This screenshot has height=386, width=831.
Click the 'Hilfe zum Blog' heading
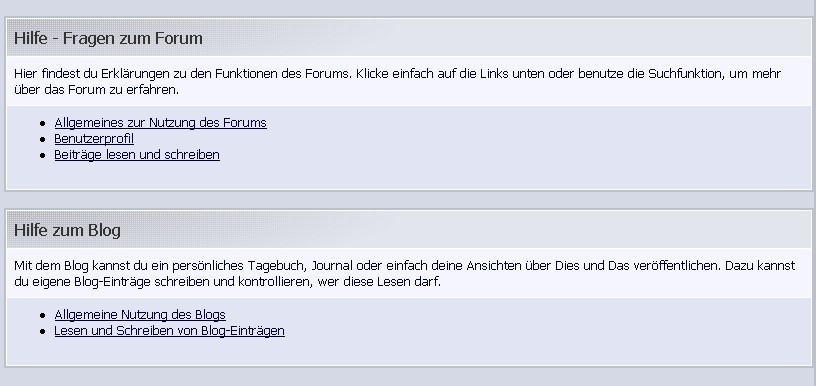[67, 230]
